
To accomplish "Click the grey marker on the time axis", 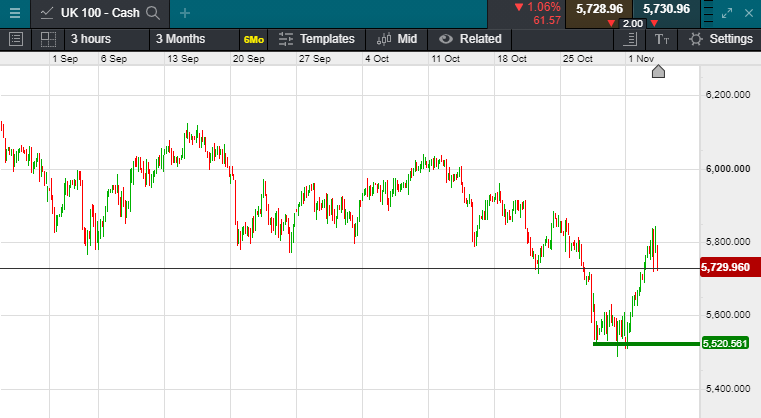I will pyautogui.click(x=658, y=72).
